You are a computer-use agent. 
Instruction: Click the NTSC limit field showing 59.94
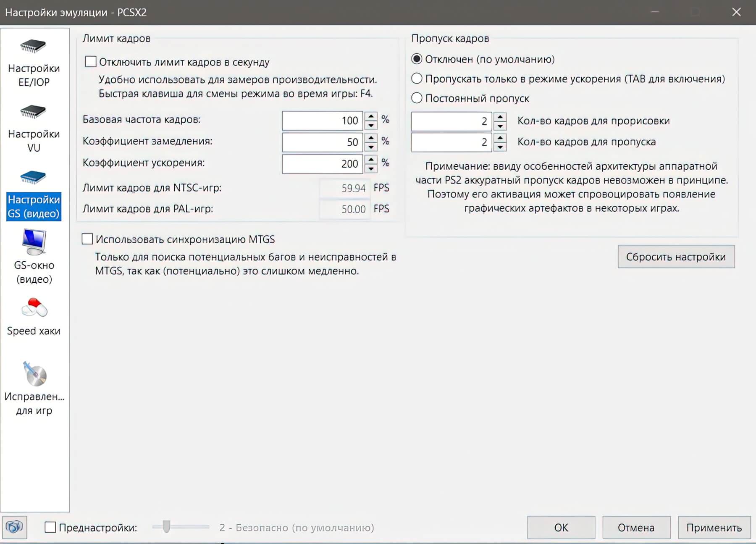click(344, 188)
